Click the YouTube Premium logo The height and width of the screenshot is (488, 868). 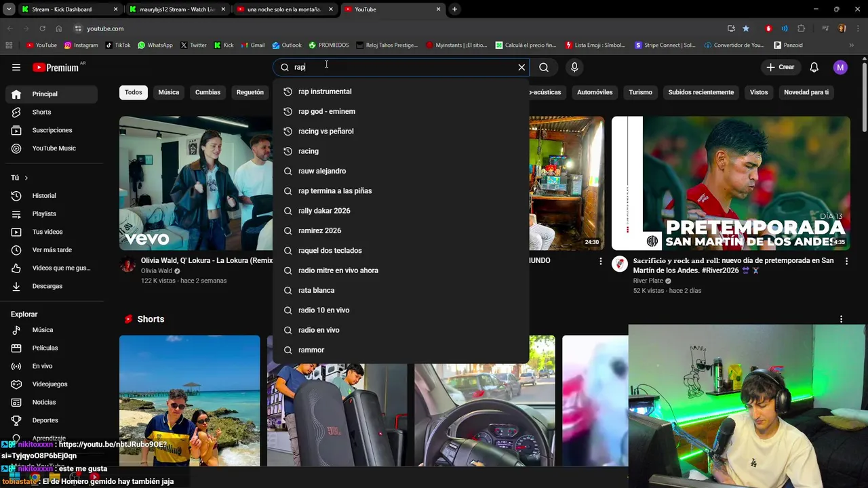click(56, 67)
